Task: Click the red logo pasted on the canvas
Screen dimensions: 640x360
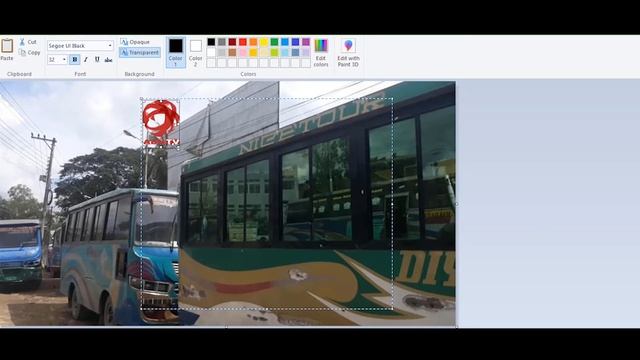Action: pyautogui.click(x=161, y=123)
